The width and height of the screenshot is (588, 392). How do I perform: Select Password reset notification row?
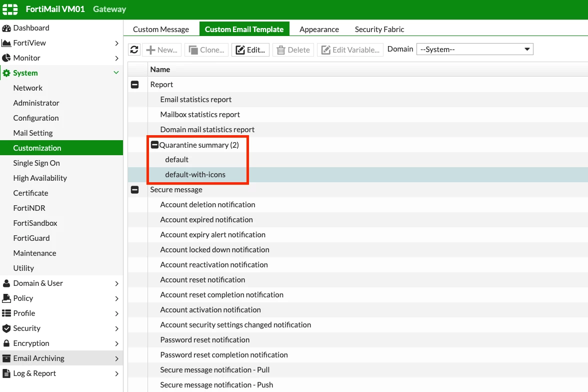point(358,340)
